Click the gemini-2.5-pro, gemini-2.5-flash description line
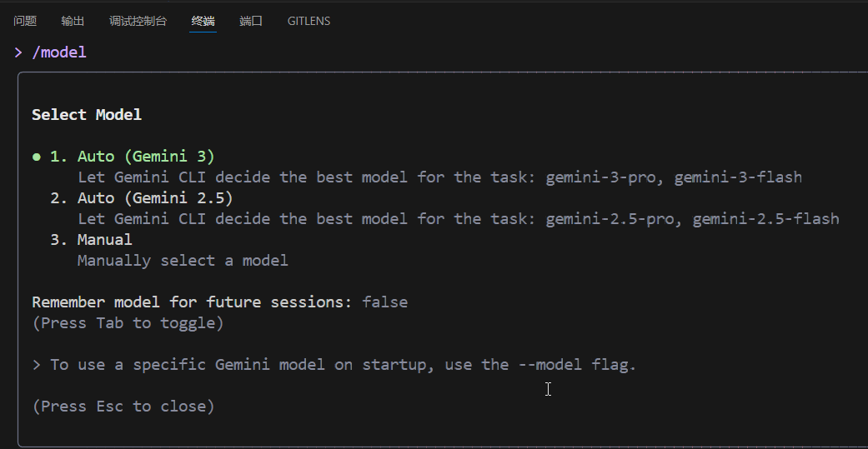This screenshot has width=868, height=449. (458, 219)
